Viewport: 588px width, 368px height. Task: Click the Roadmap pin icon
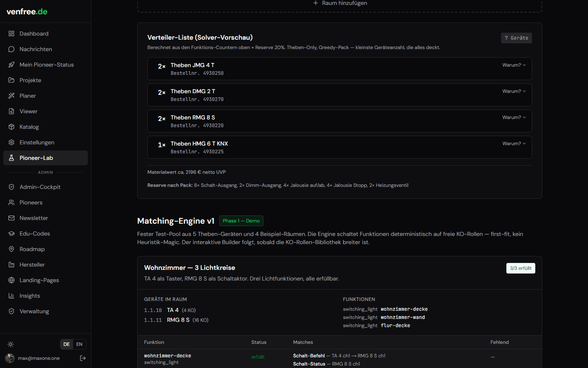tap(11, 249)
